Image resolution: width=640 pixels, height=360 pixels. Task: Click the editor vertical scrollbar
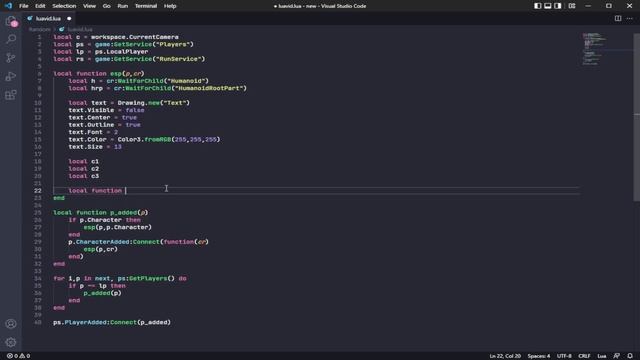[636, 117]
